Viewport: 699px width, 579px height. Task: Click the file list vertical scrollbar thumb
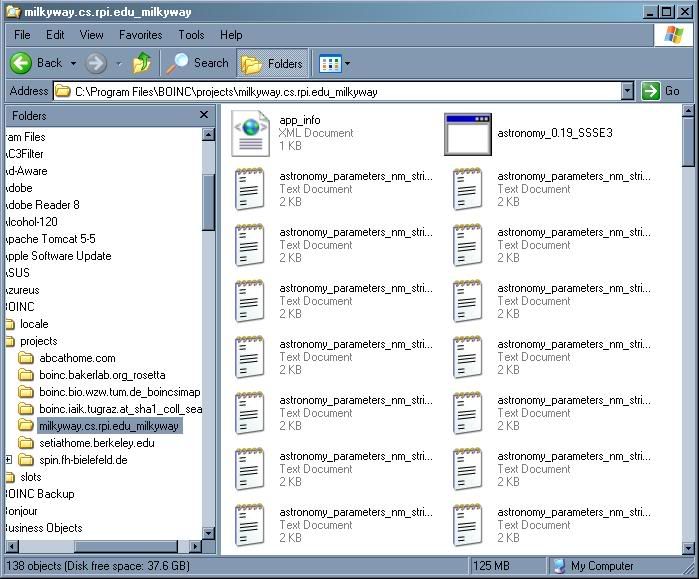point(688,142)
